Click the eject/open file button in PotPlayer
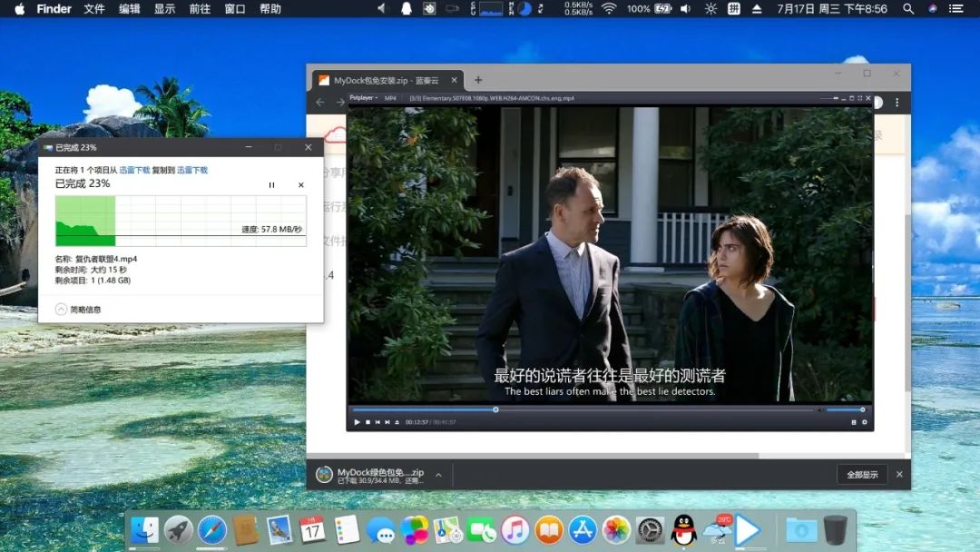The height and width of the screenshot is (552, 980). pyautogui.click(x=397, y=422)
